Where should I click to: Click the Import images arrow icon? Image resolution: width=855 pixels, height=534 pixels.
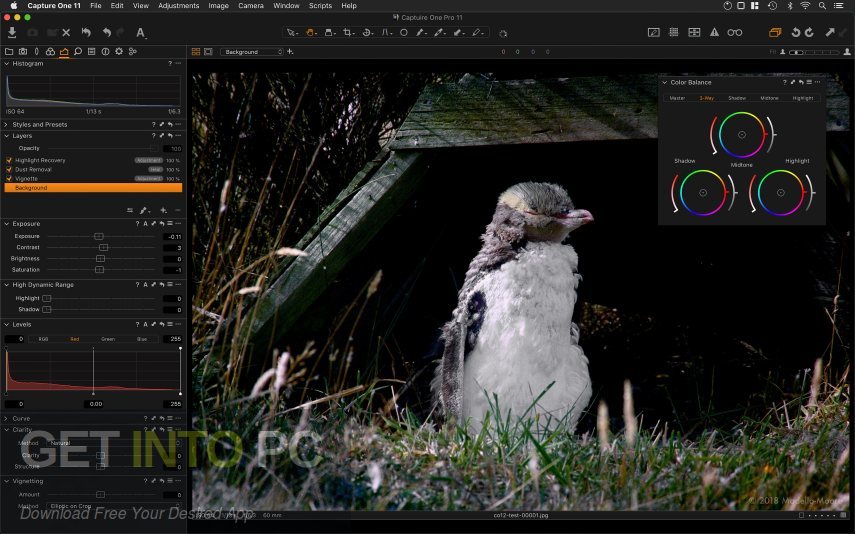11,32
